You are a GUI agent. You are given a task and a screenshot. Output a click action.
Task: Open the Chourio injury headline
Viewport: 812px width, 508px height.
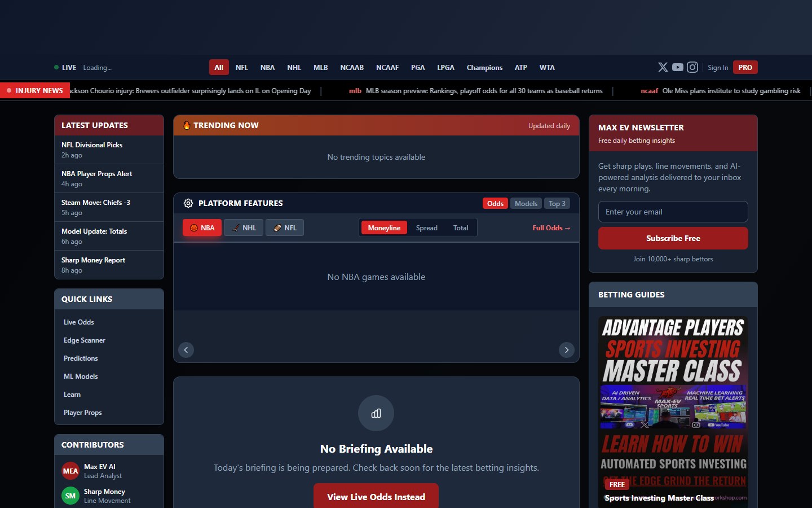191,90
